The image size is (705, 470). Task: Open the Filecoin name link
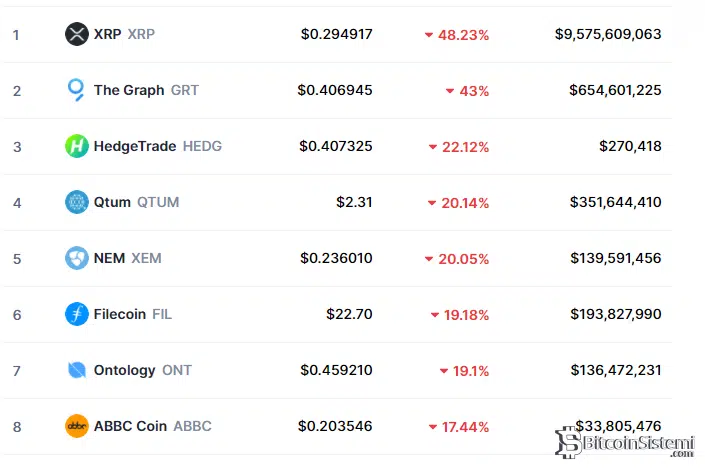120,314
